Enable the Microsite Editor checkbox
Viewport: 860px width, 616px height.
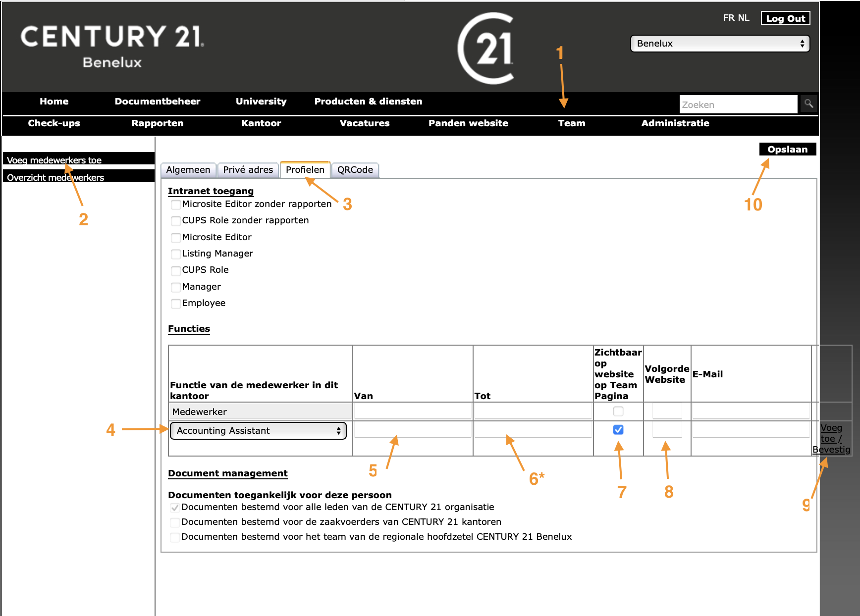(175, 238)
